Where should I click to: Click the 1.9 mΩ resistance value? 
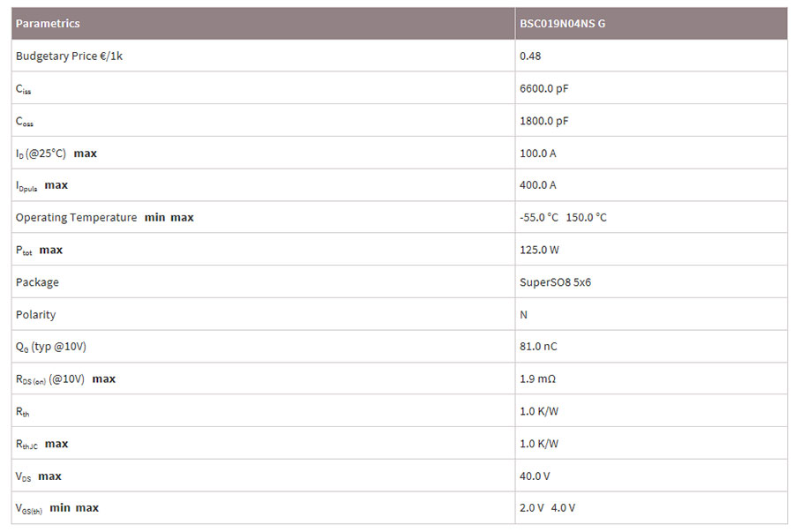tap(537, 379)
